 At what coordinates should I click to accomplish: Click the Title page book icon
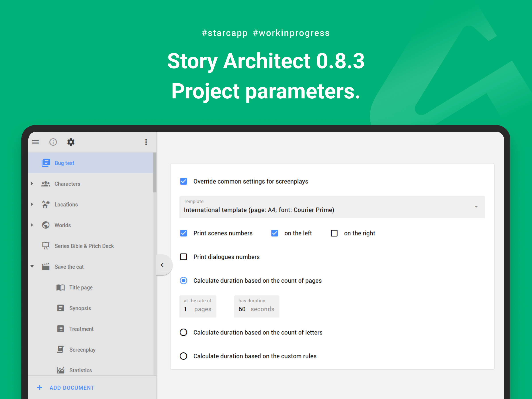point(60,288)
